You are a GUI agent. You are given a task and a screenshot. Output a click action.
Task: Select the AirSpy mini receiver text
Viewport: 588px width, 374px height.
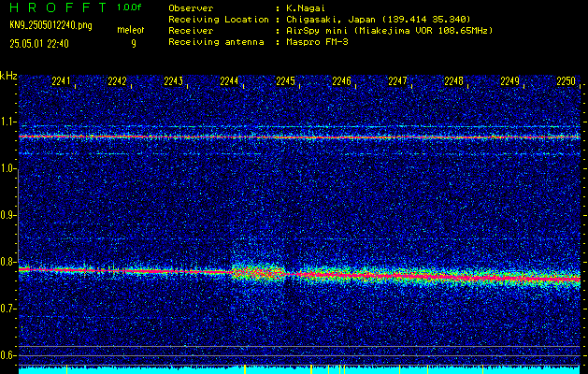point(390,31)
